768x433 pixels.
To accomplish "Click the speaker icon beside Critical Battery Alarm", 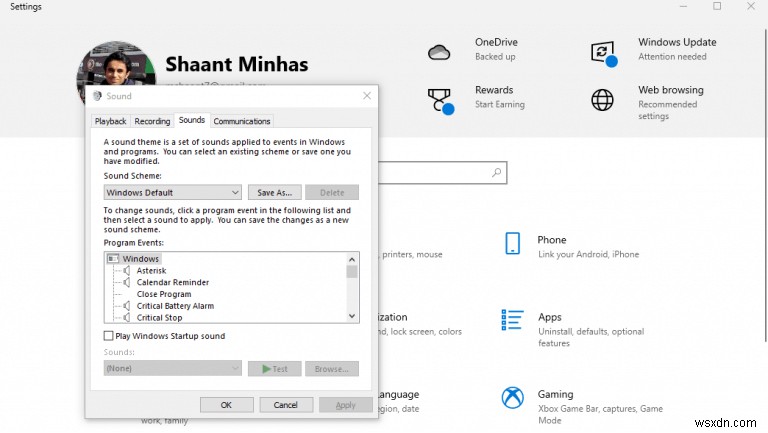I will tap(126, 306).
